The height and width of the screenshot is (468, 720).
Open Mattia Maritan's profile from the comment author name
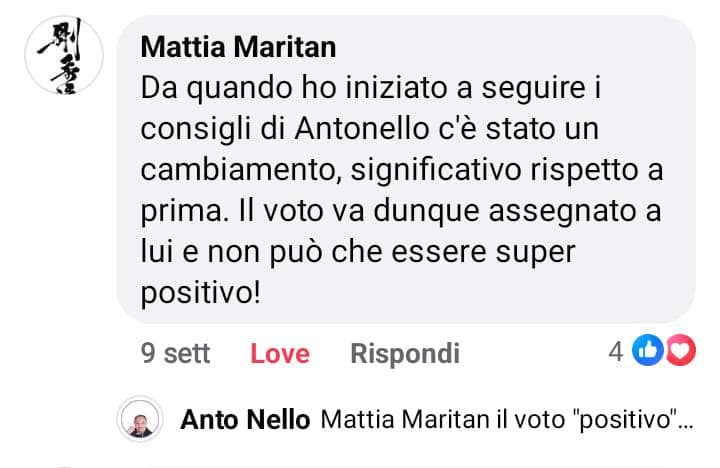[x=239, y=46]
